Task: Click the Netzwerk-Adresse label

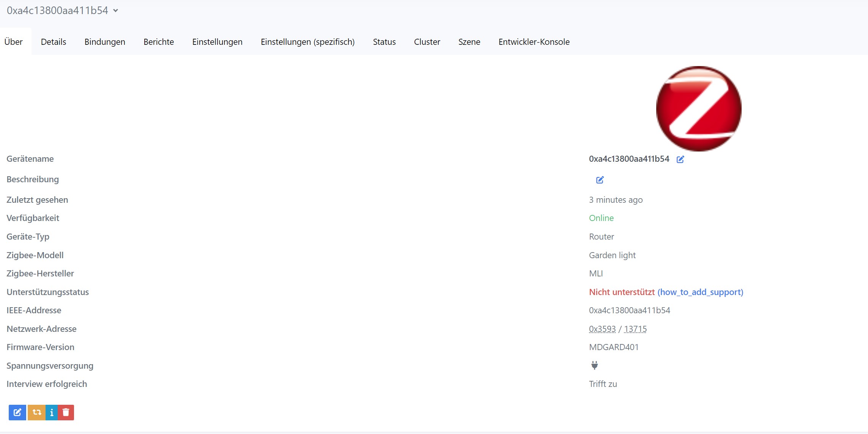Action: pos(41,329)
